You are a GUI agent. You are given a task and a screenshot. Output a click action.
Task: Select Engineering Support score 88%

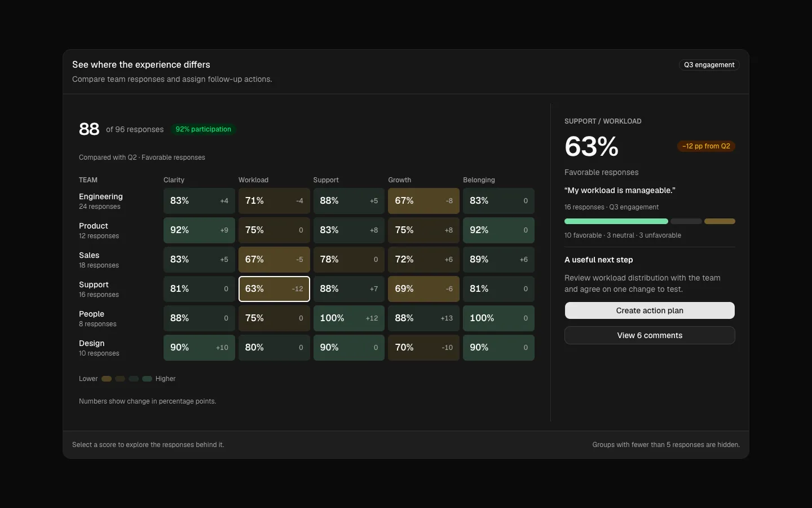[349, 201]
